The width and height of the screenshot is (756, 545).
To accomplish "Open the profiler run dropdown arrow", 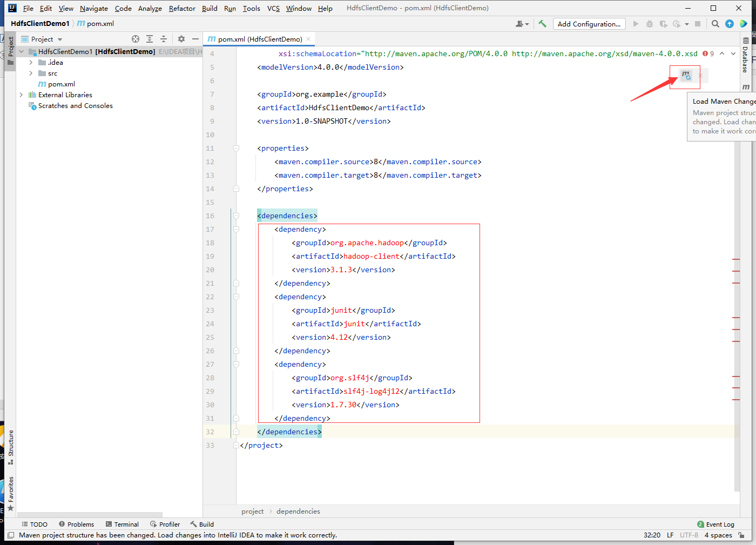I will (686, 24).
